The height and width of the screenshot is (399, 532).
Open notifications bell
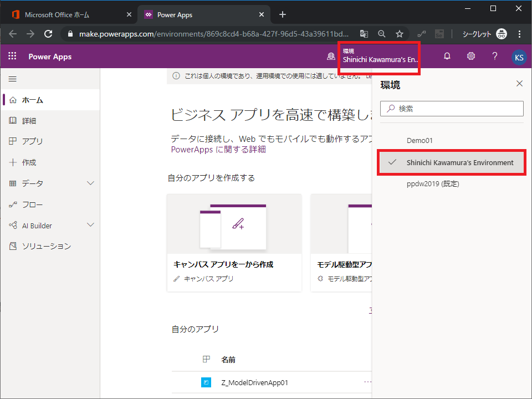[447, 57]
